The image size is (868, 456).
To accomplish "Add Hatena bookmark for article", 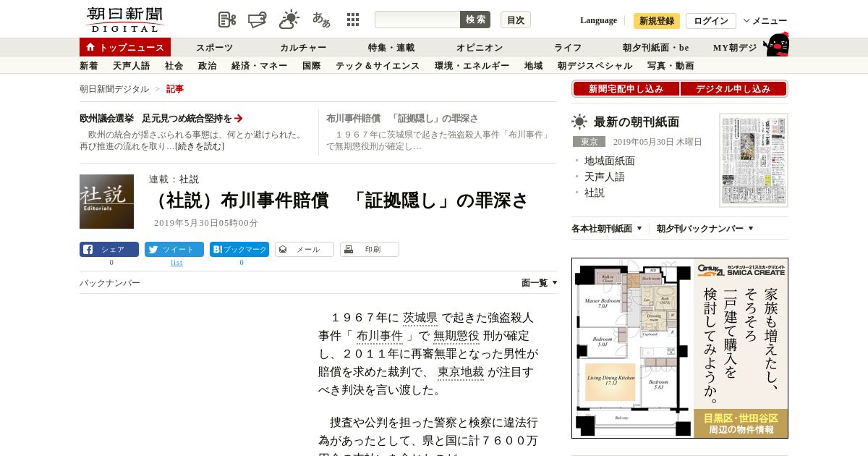I will coord(239,249).
